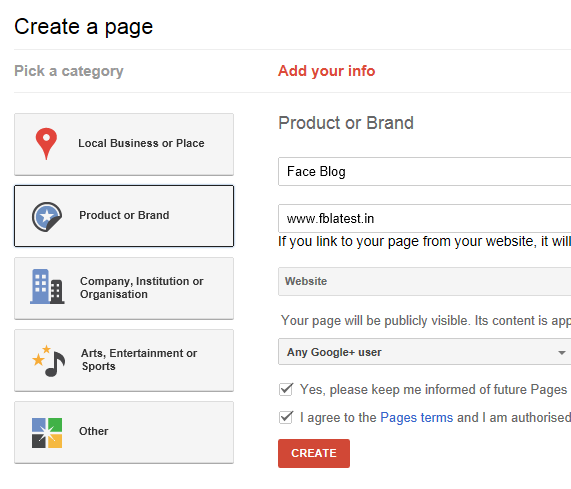Click the dropdown arrow beside Any Google+ user
The width and height of the screenshot is (571, 489).
(x=562, y=352)
